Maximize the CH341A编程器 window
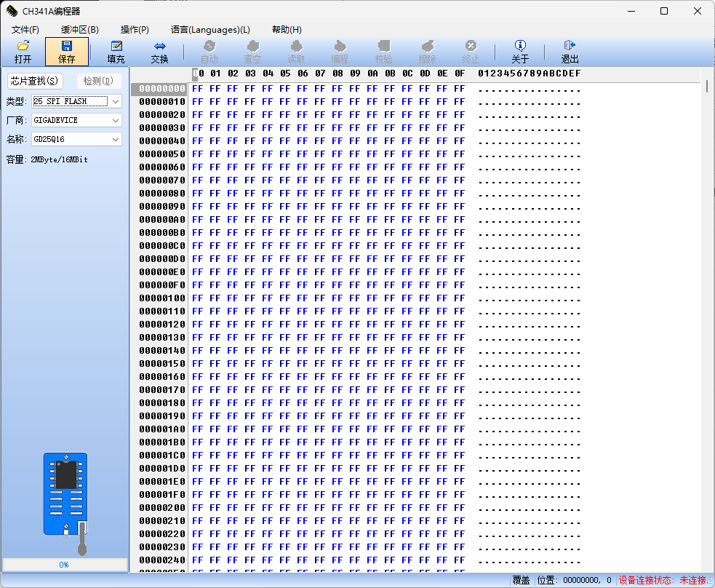Image resolution: width=715 pixels, height=588 pixels. pyautogui.click(x=664, y=11)
